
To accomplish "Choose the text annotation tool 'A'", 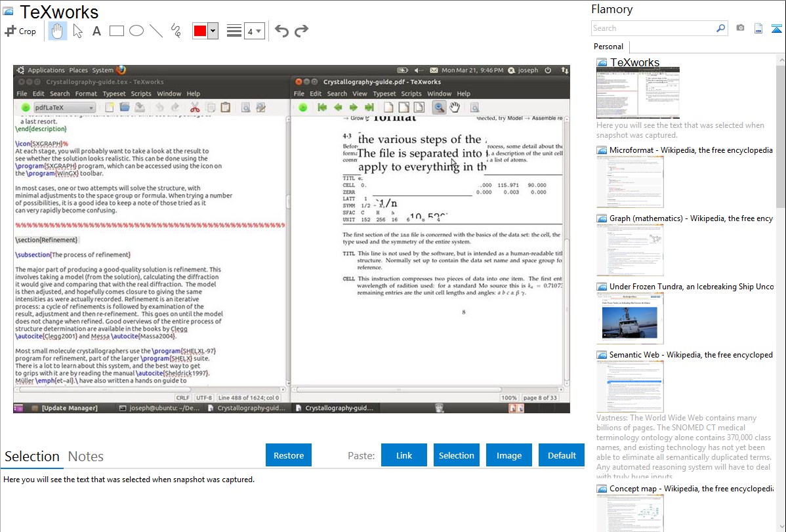I will pyautogui.click(x=96, y=31).
